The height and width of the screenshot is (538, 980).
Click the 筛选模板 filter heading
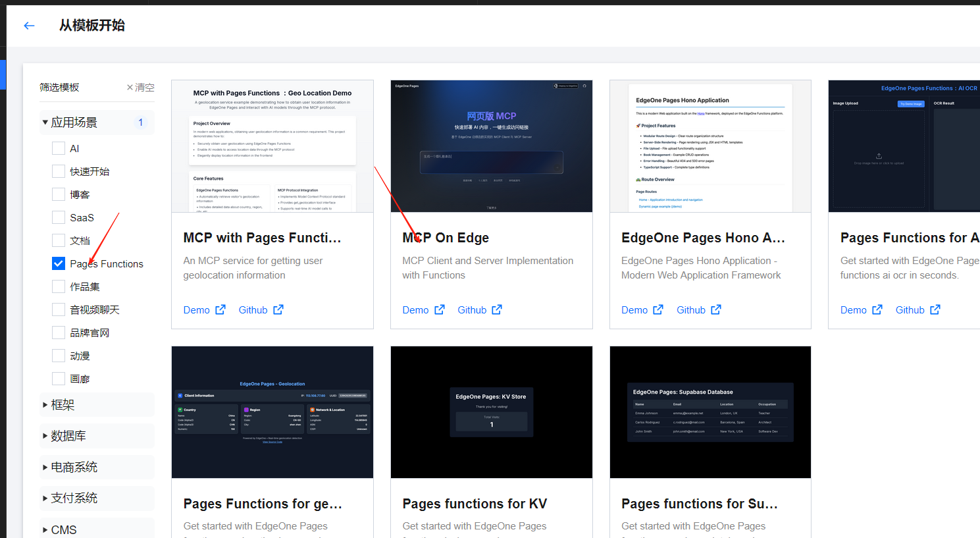pyautogui.click(x=59, y=88)
